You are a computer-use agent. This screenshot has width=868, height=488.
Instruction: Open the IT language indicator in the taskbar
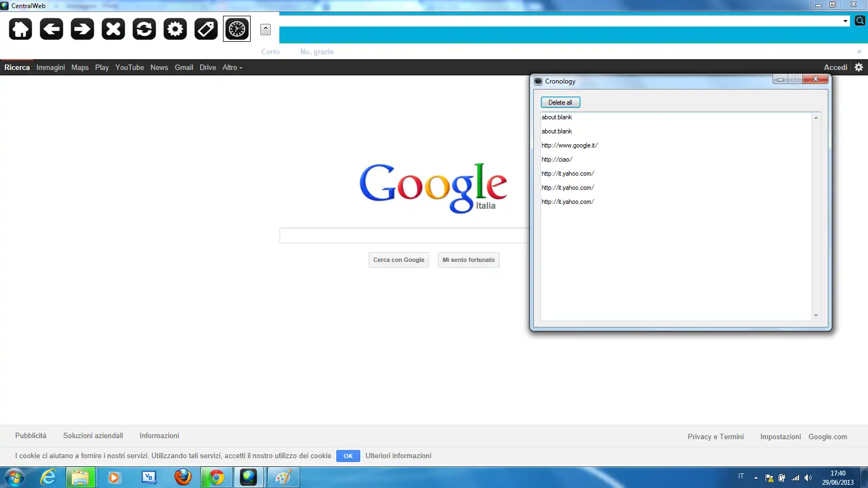(741, 476)
